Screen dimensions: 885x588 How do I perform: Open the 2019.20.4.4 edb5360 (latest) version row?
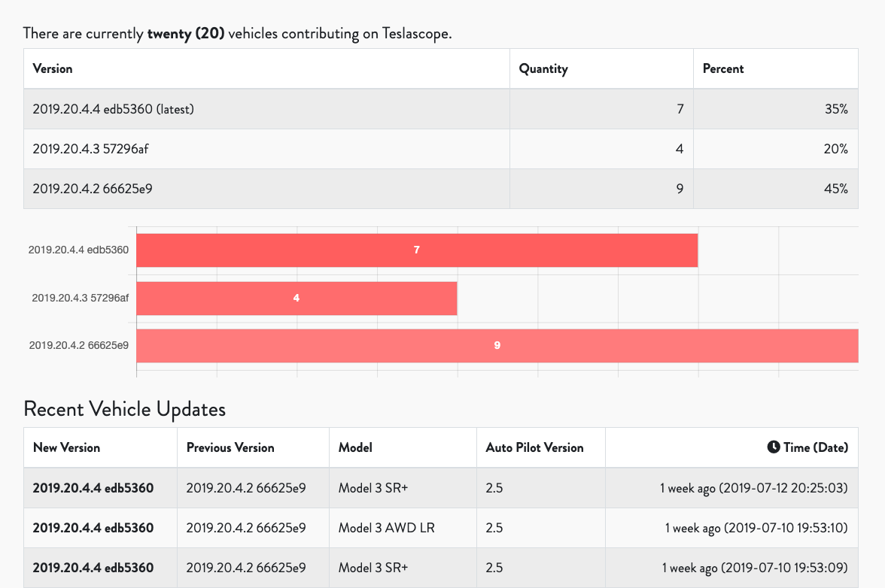pos(441,109)
